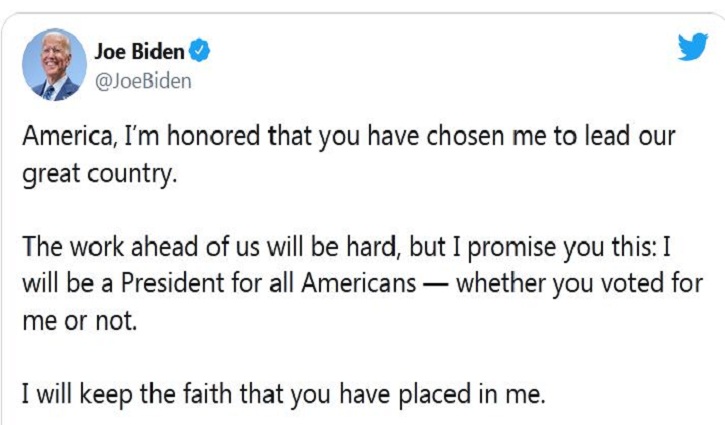Click the phrase "whether you voted for"
Image resolution: width=725 pixels, height=425 pixels.
[579, 283]
